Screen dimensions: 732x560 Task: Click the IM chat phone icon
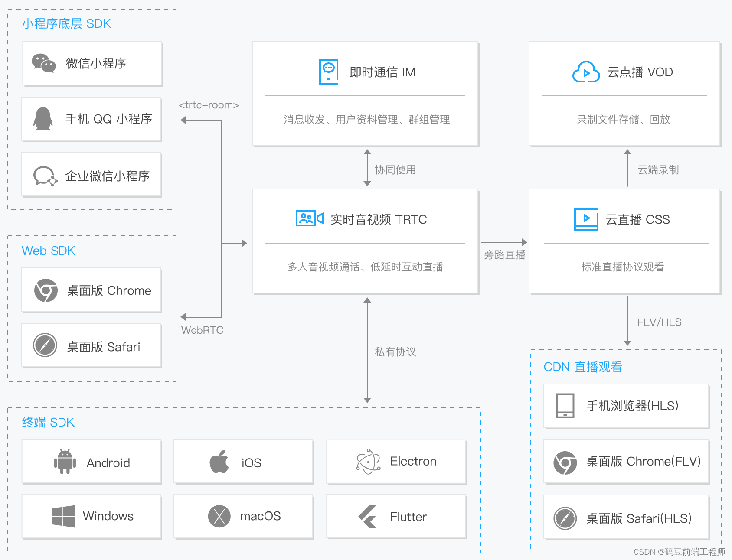(x=329, y=72)
